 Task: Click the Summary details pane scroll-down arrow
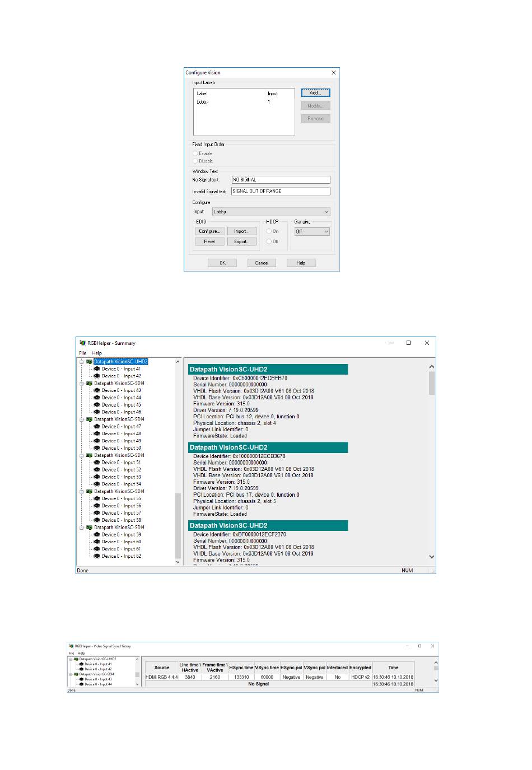(432, 557)
